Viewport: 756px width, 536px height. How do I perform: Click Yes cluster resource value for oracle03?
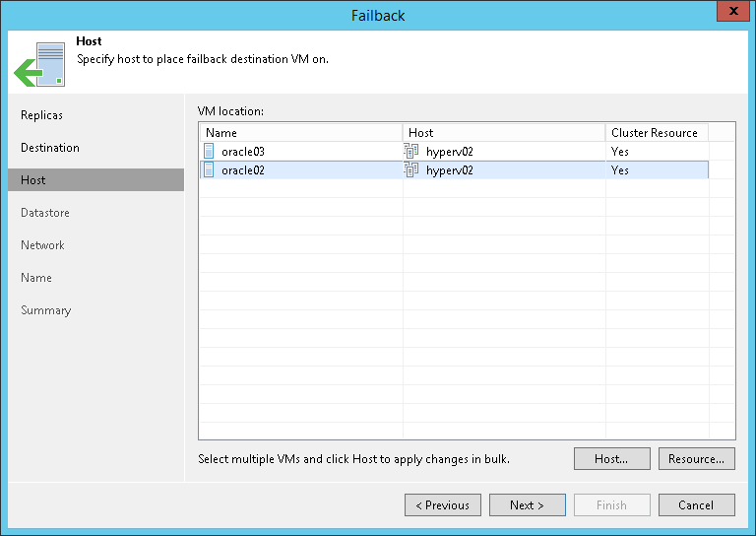tap(620, 152)
